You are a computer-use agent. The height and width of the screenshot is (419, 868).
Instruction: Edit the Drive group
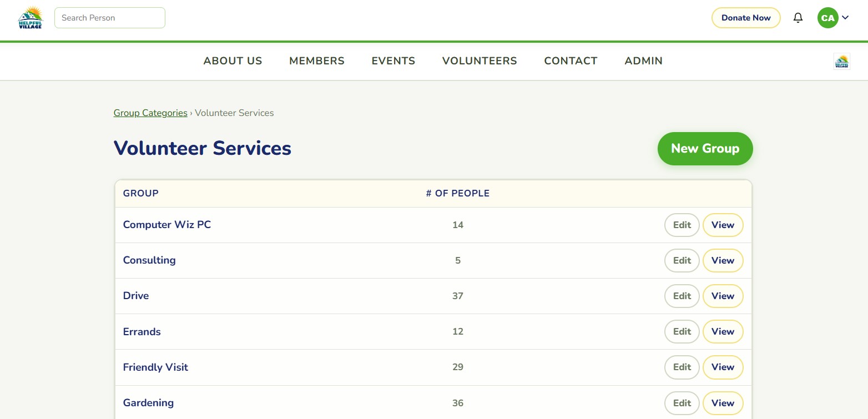[x=682, y=296]
